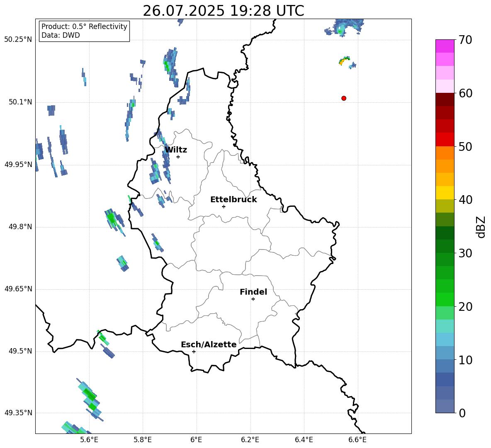
Task: Click the 6.4°E longitude label
Action: (x=304, y=440)
